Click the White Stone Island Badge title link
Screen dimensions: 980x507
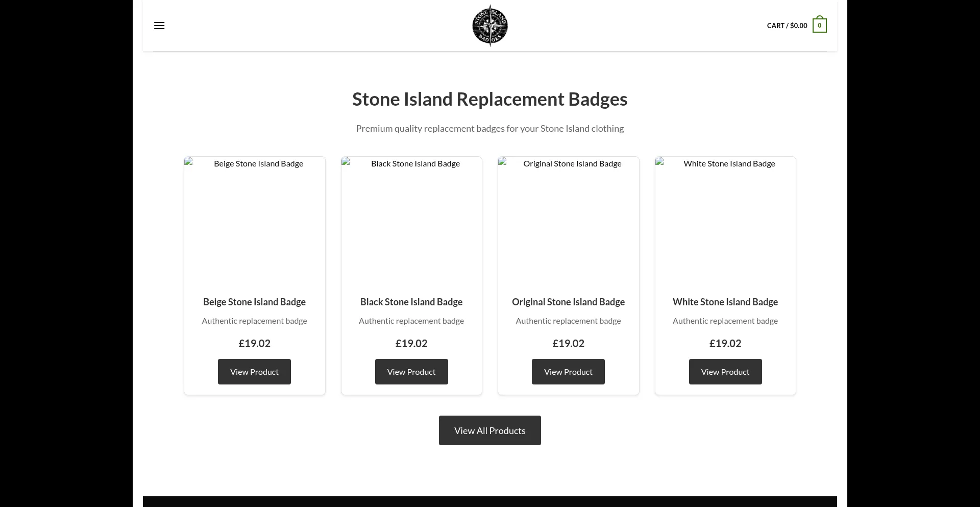coord(725,302)
